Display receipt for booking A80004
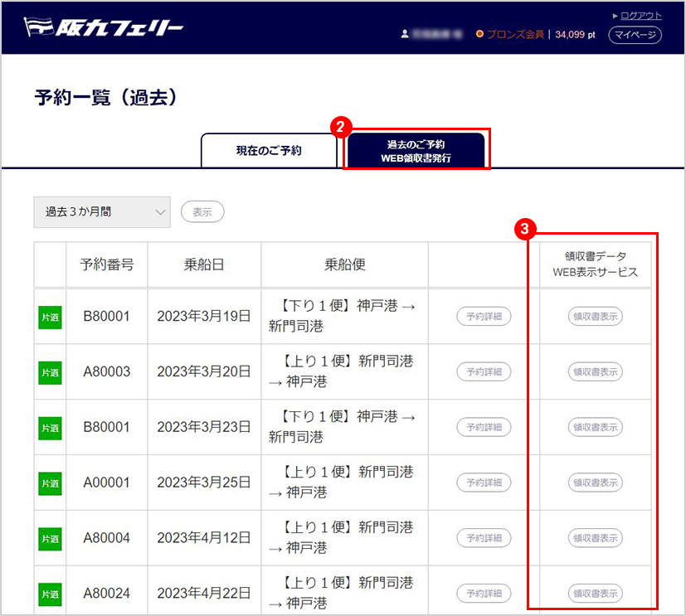This screenshot has width=686, height=616. coord(595,538)
